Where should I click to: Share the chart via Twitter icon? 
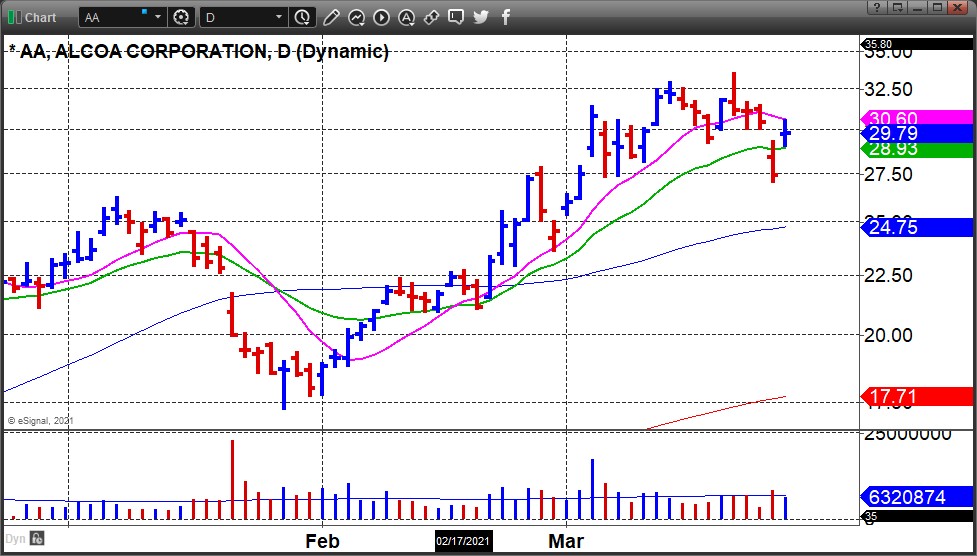pos(480,17)
